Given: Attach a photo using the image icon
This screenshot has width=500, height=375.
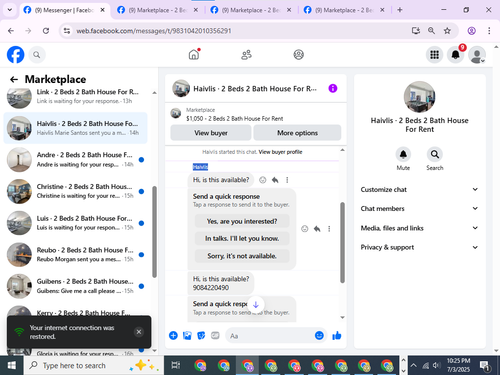Looking at the screenshot, I should coord(187,335).
